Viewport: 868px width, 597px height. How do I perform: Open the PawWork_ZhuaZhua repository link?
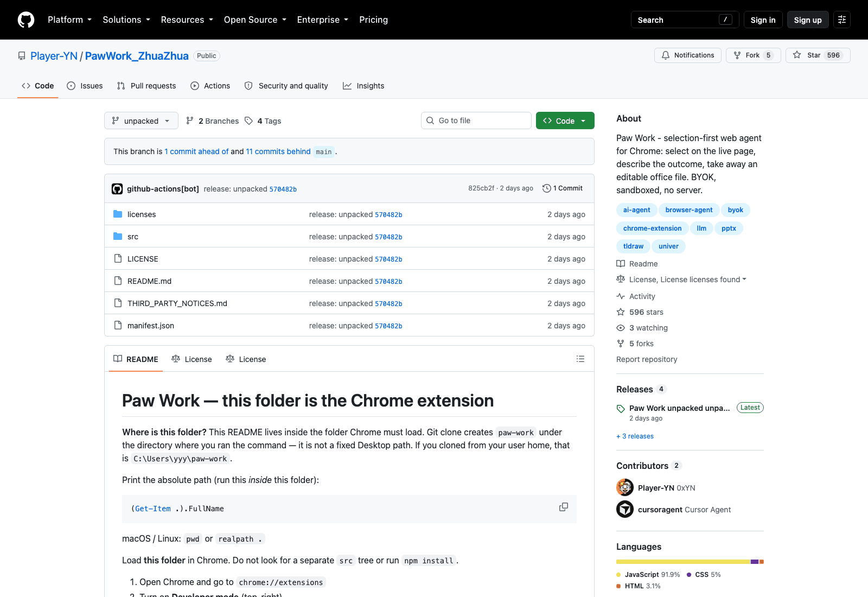click(x=137, y=56)
